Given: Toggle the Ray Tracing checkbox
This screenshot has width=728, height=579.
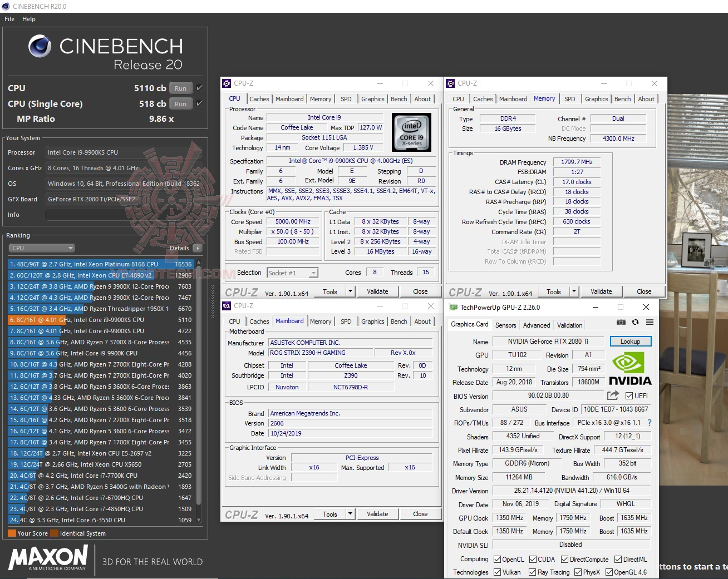Looking at the screenshot, I should pyautogui.click(x=532, y=572).
